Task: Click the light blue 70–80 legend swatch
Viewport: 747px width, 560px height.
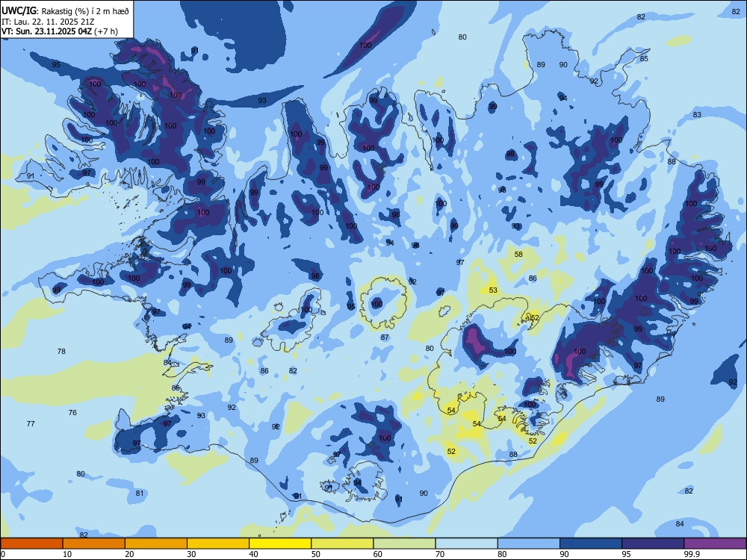Action: (467, 544)
